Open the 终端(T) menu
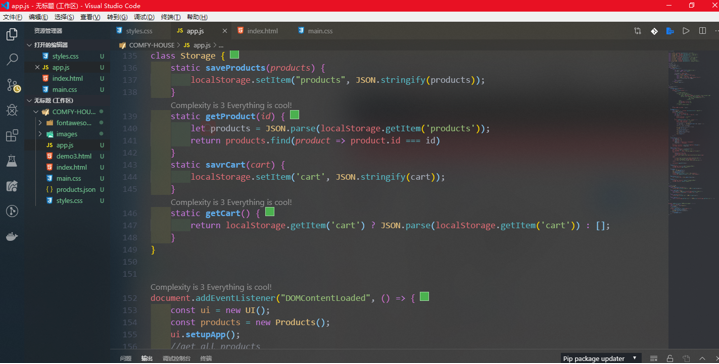Image resolution: width=719 pixels, height=364 pixels. coord(171,17)
